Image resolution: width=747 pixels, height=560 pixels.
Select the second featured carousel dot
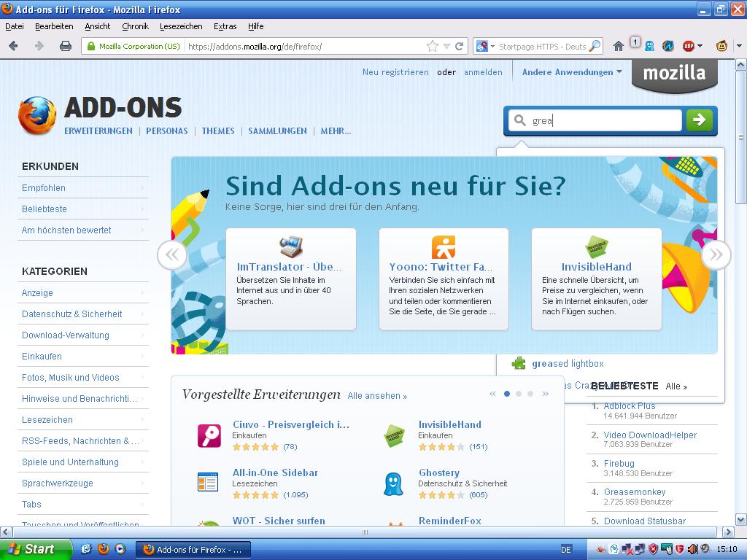(x=519, y=394)
